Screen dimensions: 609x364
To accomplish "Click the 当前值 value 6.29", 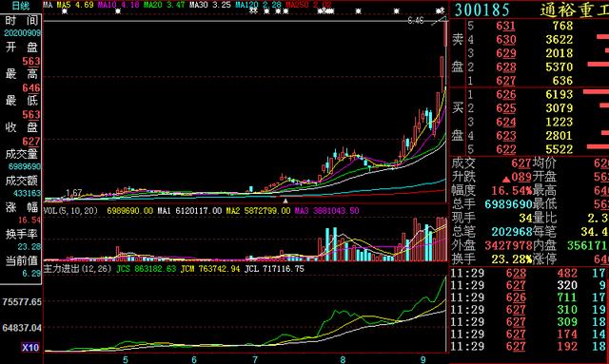I will click(x=31, y=274).
